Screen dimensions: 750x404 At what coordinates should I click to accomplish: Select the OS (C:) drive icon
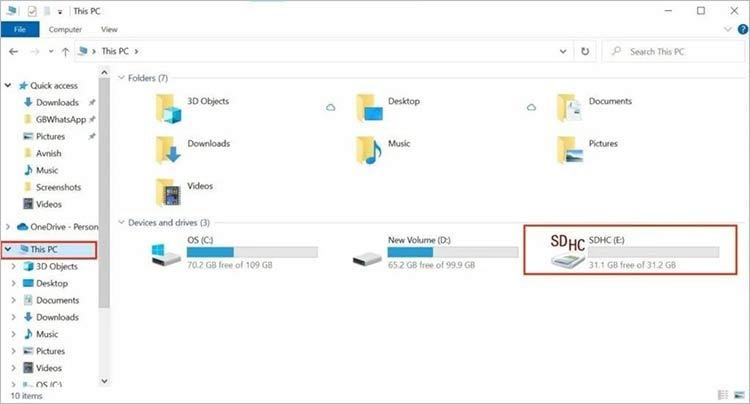click(x=165, y=255)
